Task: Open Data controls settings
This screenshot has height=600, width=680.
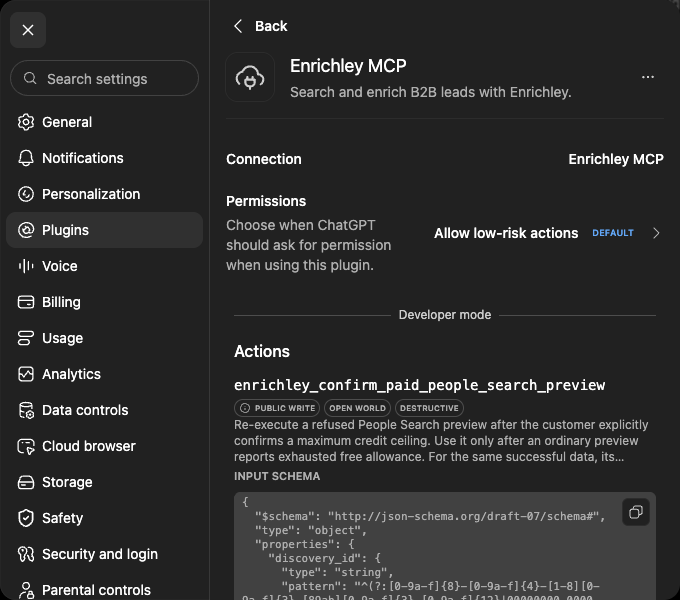Action: click(105, 410)
